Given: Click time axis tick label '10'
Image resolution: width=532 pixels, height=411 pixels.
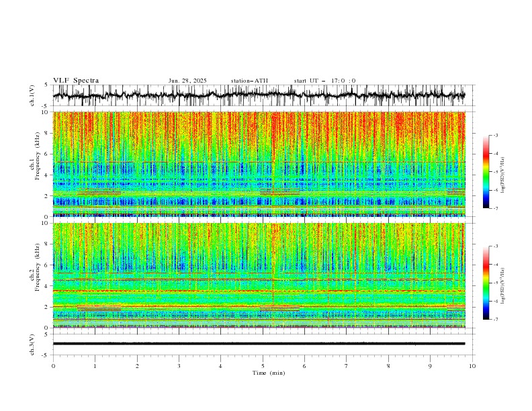Looking at the screenshot, I should click(472, 366).
